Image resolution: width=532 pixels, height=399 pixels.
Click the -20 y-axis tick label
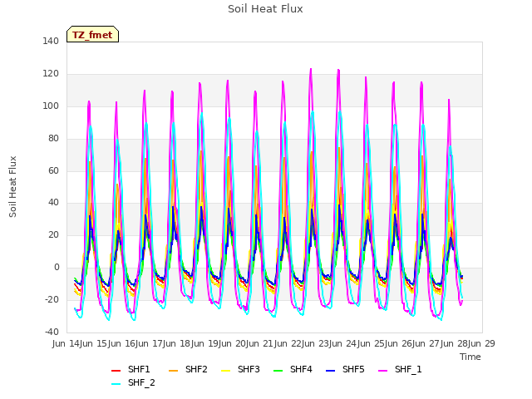point(52,299)
